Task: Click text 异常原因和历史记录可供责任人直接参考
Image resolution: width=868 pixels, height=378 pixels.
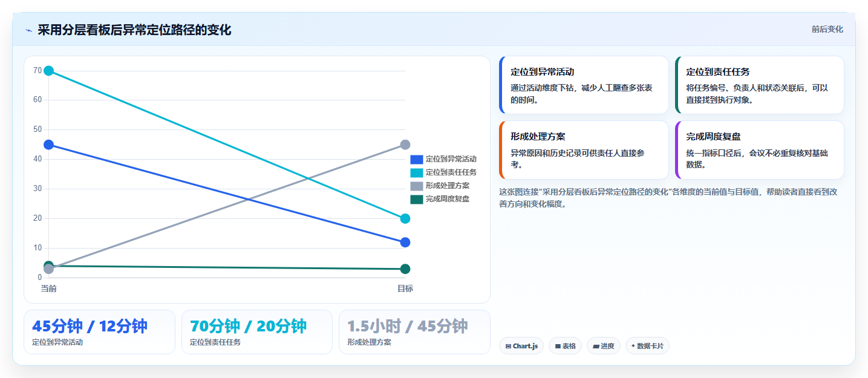Action: [578, 158]
